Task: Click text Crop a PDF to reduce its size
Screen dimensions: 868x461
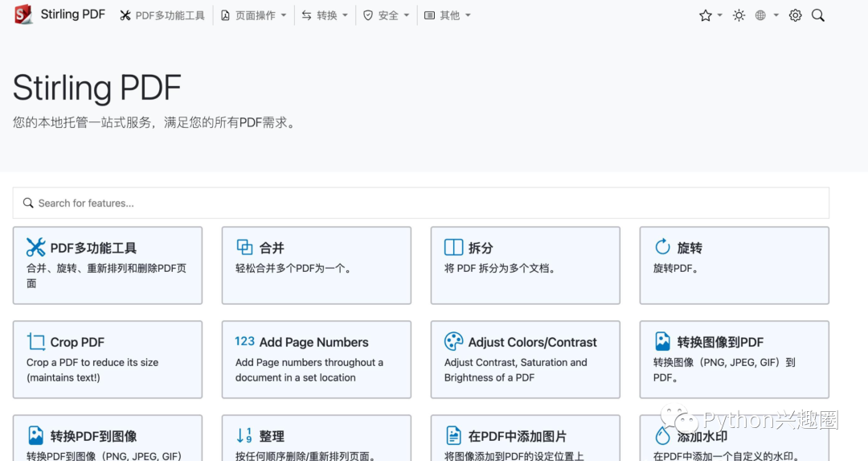Action: click(92, 362)
